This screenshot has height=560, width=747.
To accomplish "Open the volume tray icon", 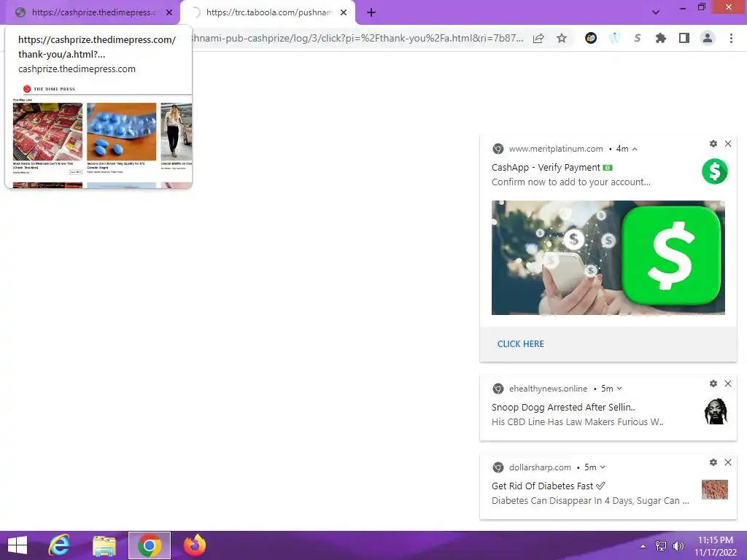I will (x=678, y=545).
